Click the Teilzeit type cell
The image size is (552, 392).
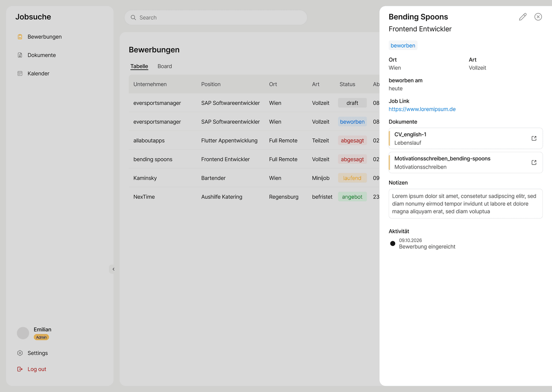320,141
